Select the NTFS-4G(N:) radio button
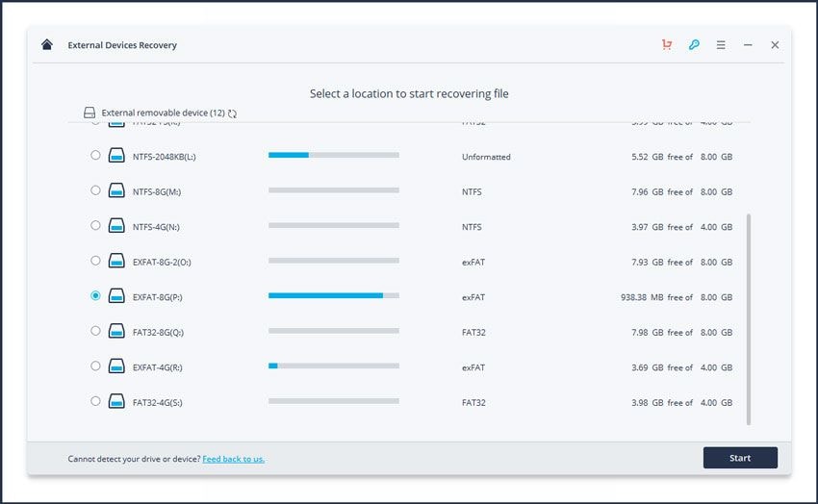Image resolution: width=818 pixels, height=504 pixels. [x=95, y=226]
